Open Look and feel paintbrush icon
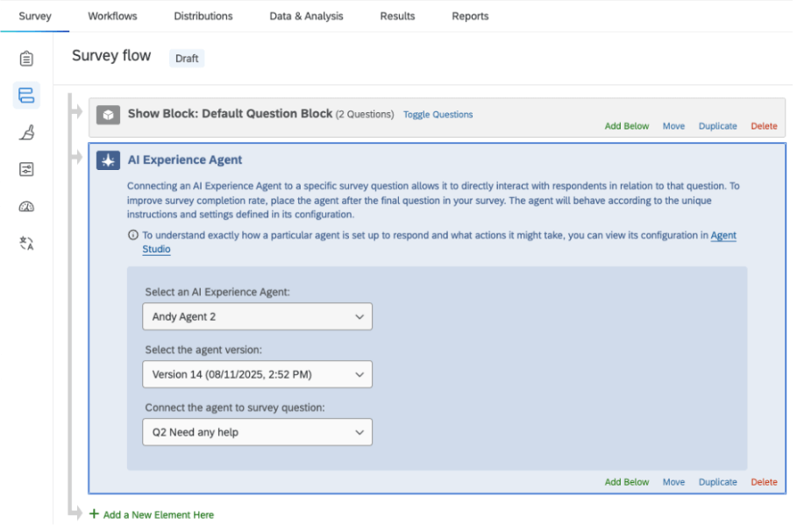Image resolution: width=797 pixels, height=532 pixels. (26, 132)
